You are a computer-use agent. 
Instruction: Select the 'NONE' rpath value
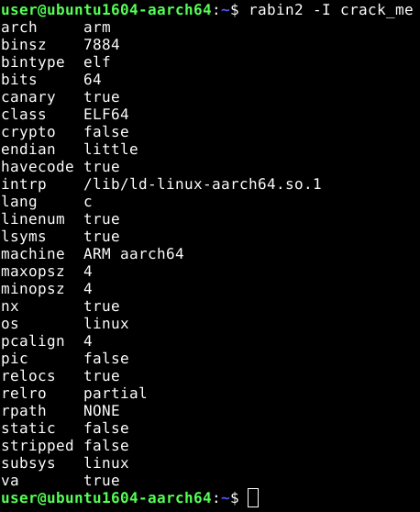coord(102,411)
